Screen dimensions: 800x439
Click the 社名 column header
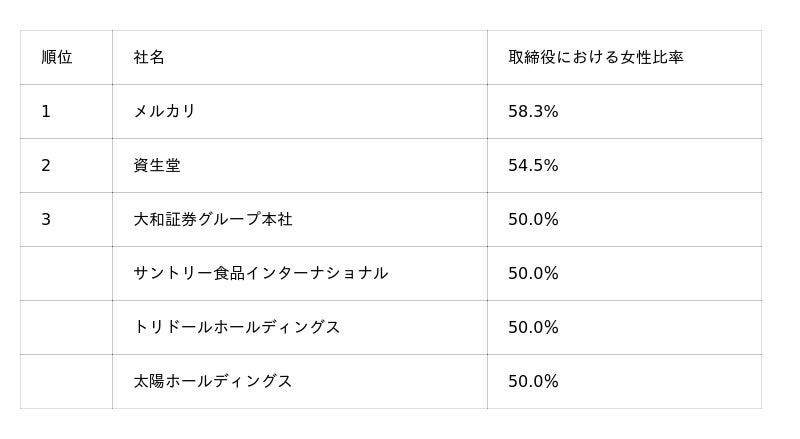[149, 58]
